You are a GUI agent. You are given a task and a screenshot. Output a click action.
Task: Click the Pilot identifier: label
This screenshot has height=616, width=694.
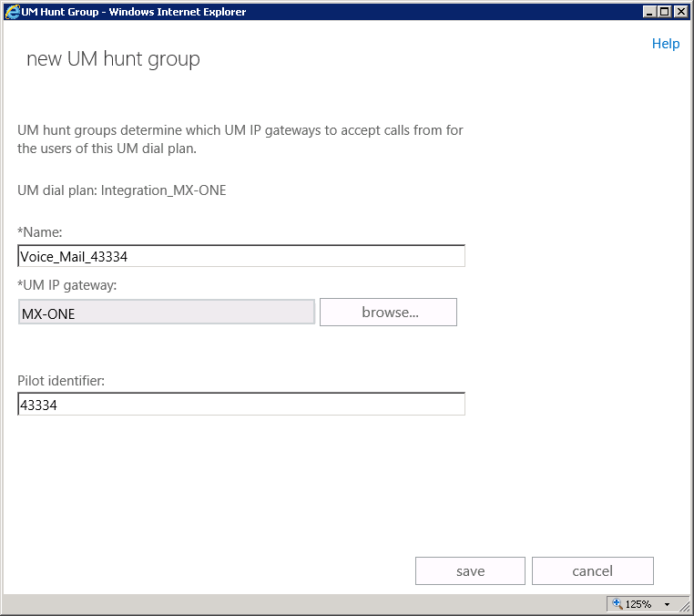tap(61, 380)
